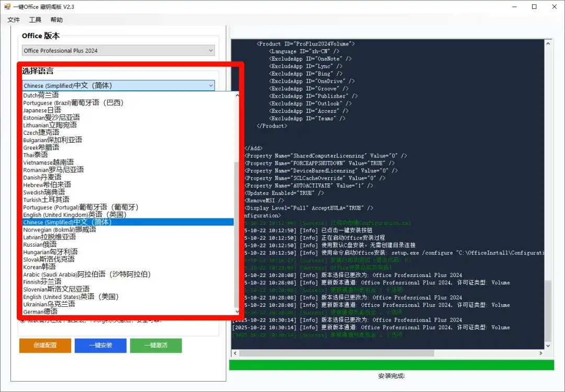The height and width of the screenshot is (392, 565).
Task: Select English (United States) language option
Action: coord(71,297)
